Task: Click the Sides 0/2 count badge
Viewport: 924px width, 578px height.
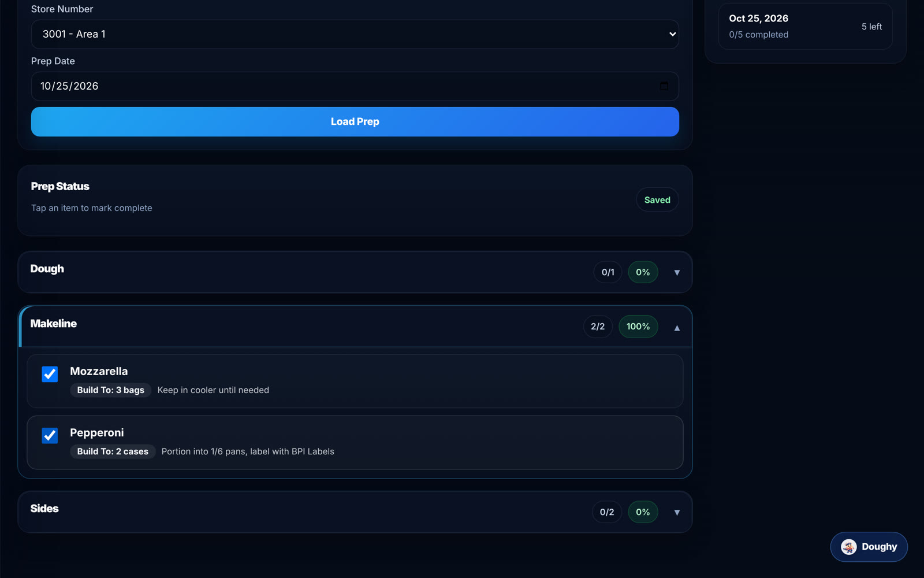Action: coord(607,512)
